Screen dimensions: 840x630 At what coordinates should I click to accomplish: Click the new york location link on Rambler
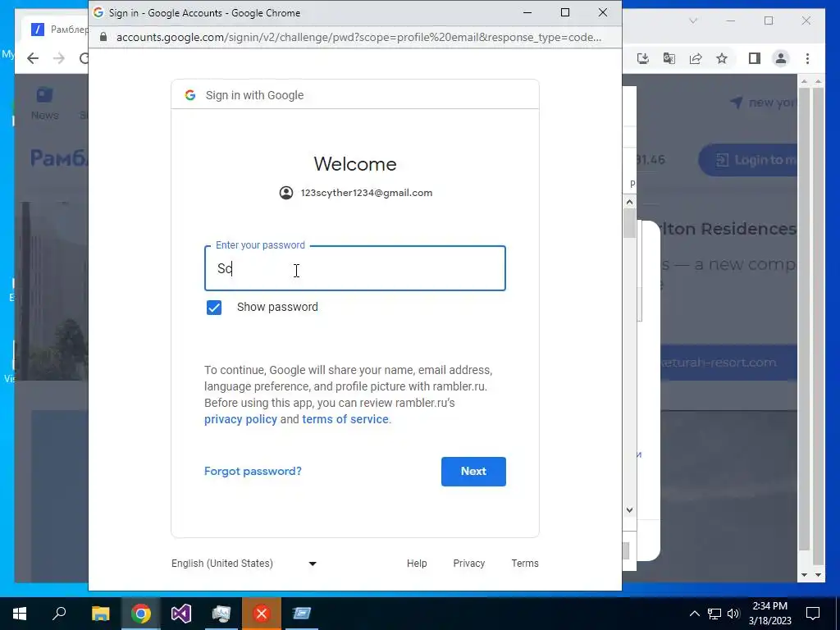763,103
